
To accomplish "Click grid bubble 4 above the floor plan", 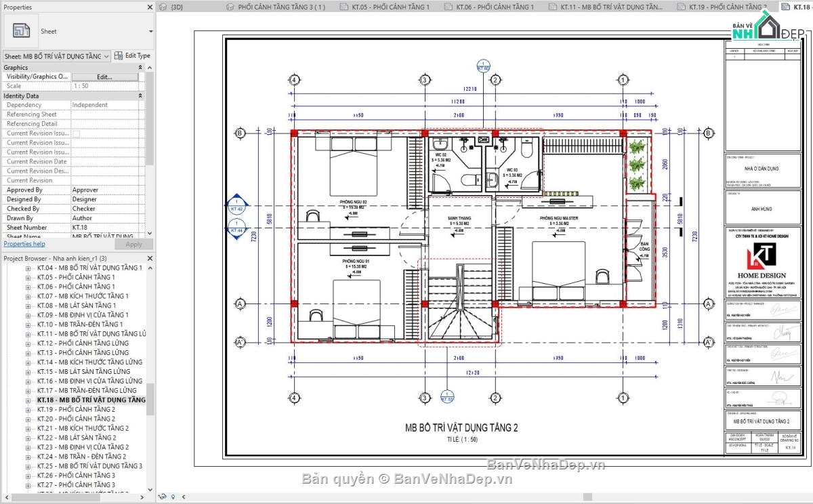I will coord(294,80).
